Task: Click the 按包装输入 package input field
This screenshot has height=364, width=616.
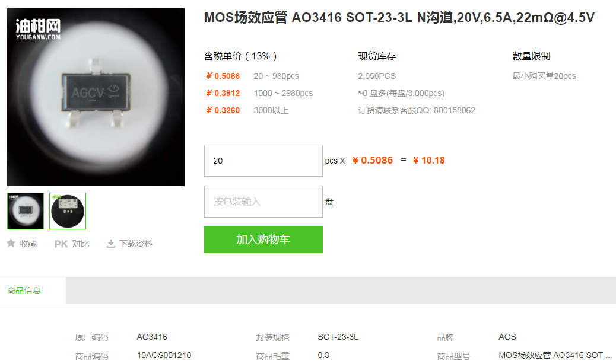Action: point(263,202)
